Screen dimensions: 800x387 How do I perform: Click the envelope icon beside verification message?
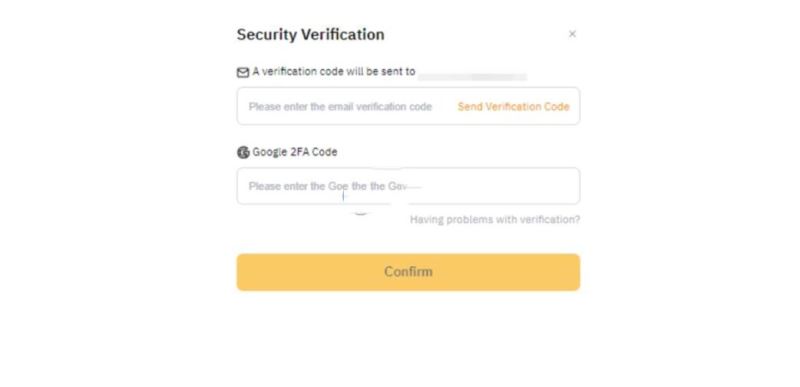(243, 72)
